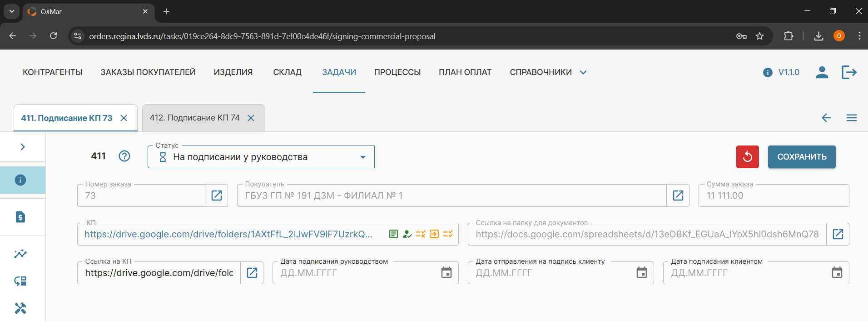Screen dimensions: 868x321
Task: Open the tools sidebar icon
Action: click(x=20, y=308)
